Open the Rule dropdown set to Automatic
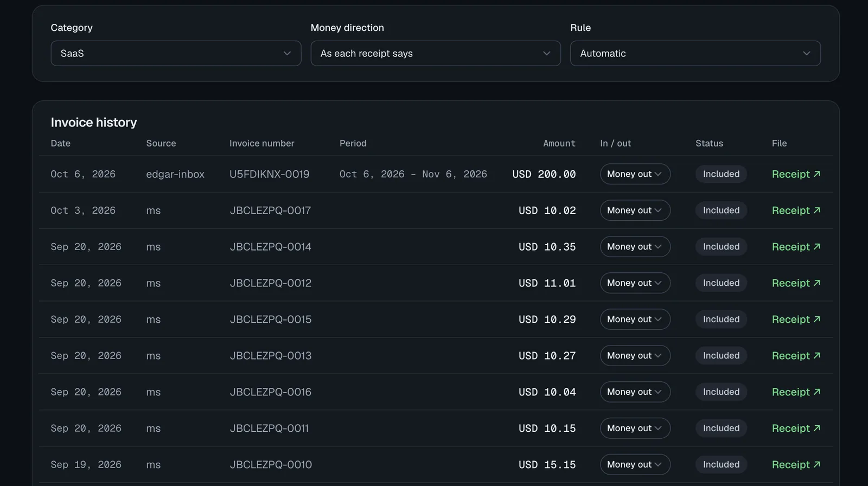868x486 pixels. (695, 53)
